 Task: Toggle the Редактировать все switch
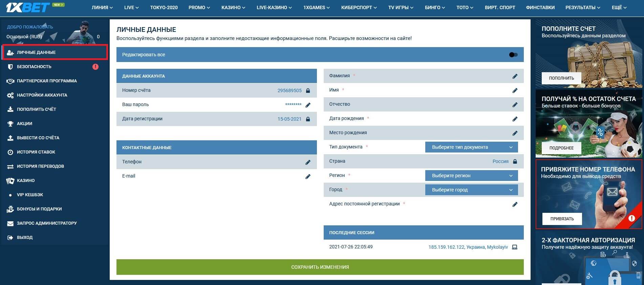513,55
